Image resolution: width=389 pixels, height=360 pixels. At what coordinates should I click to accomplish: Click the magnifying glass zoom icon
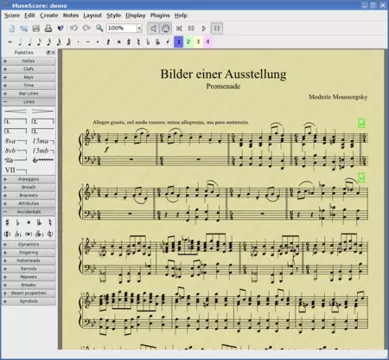(x=99, y=28)
